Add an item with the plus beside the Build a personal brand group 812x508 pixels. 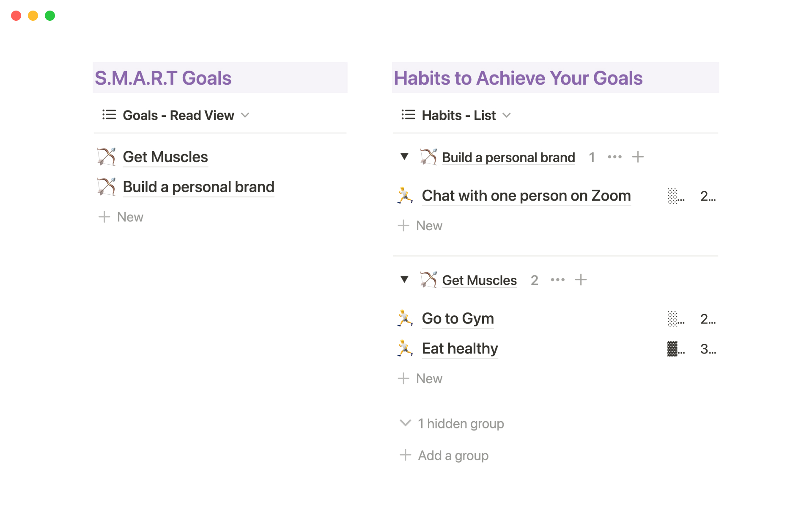pos(638,157)
